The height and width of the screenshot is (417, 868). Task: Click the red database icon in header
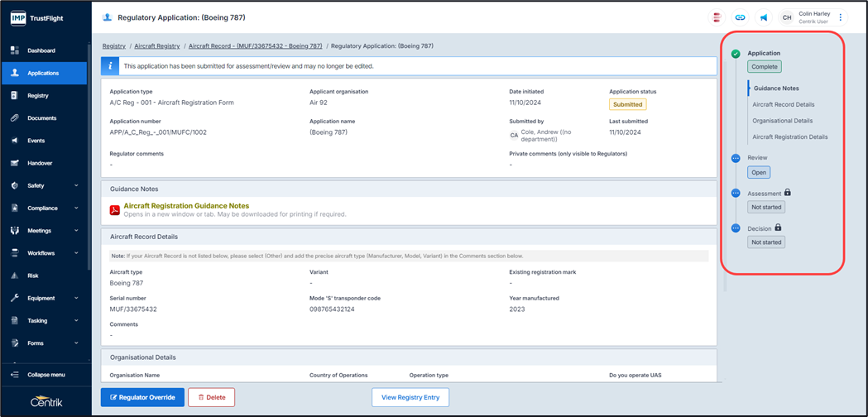[717, 17]
